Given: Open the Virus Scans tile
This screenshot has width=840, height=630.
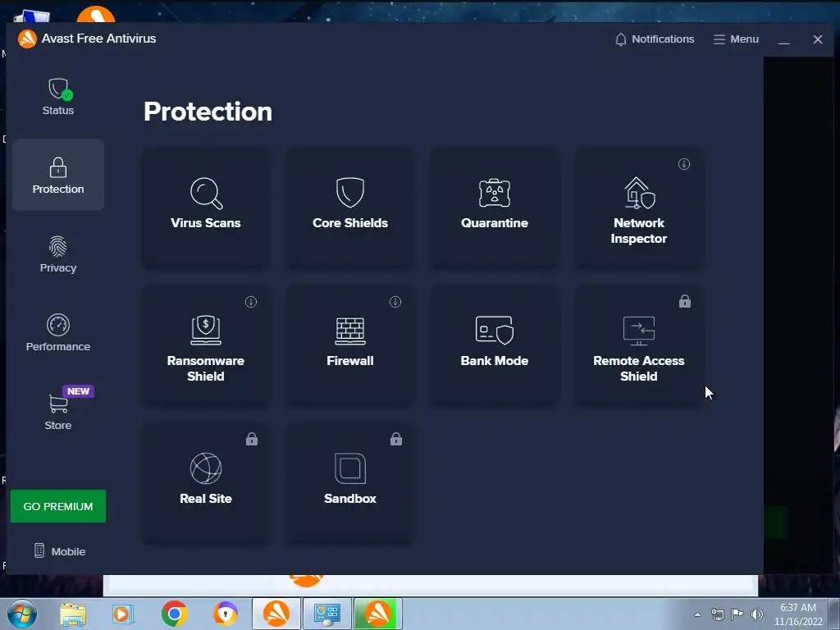Looking at the screenshot, I should 206,208.
